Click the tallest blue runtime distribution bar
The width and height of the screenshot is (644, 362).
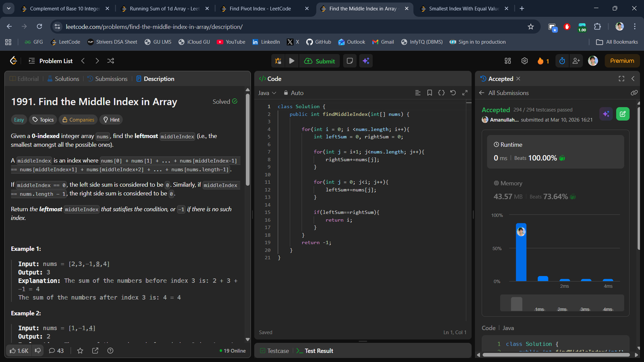[521, 252]
